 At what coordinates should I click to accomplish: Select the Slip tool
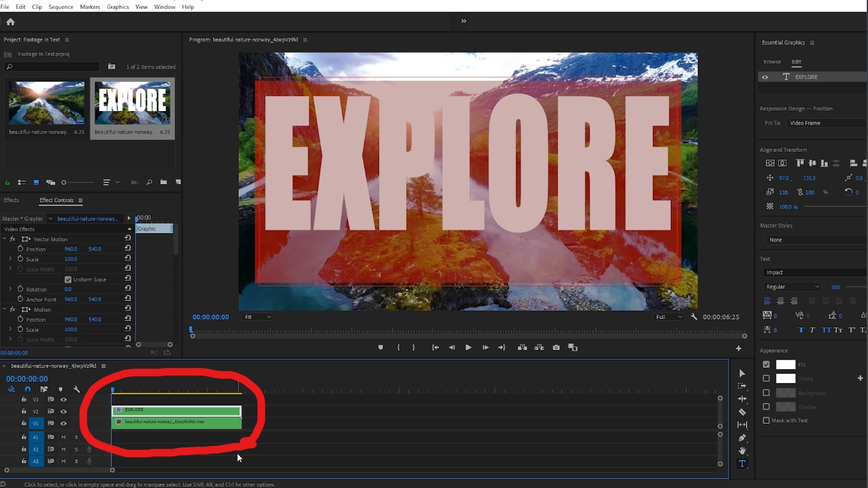742,424
